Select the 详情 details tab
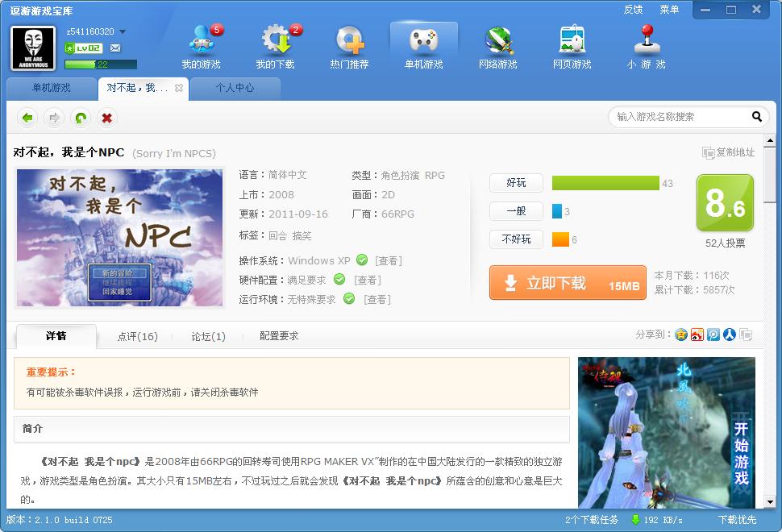This screenshot has width=782, height=532. point(56,336)
